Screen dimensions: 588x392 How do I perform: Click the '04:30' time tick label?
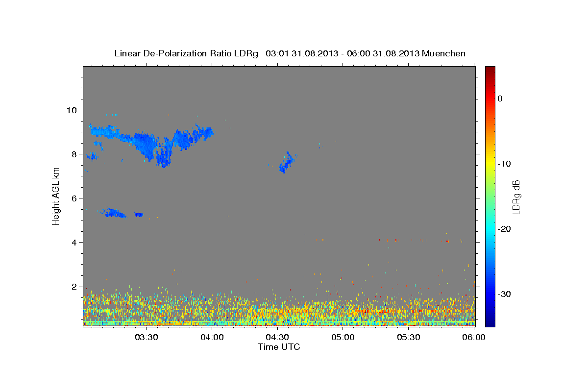tap(277, 337)
